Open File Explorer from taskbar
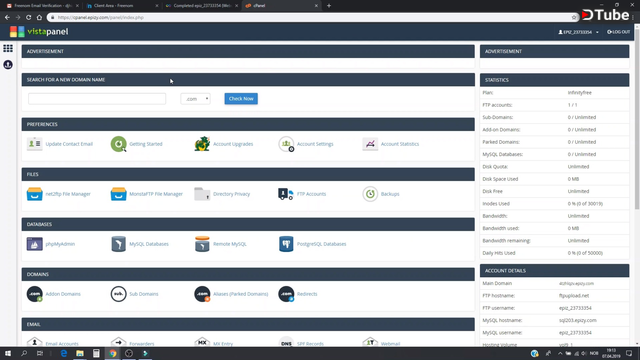The width and height of the screenshot is (640, 360). [x=80, y=353]
